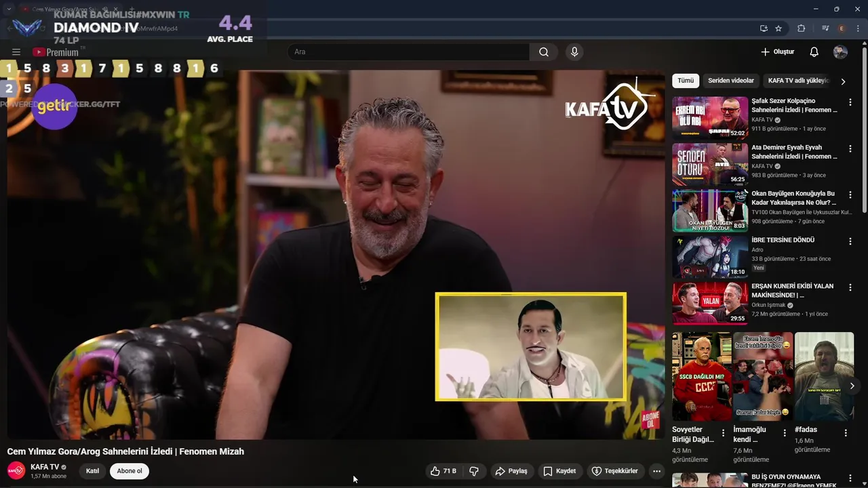Open Chrome profile E avatar
This screenshot has width=868, height=488.
coord(842,28)
